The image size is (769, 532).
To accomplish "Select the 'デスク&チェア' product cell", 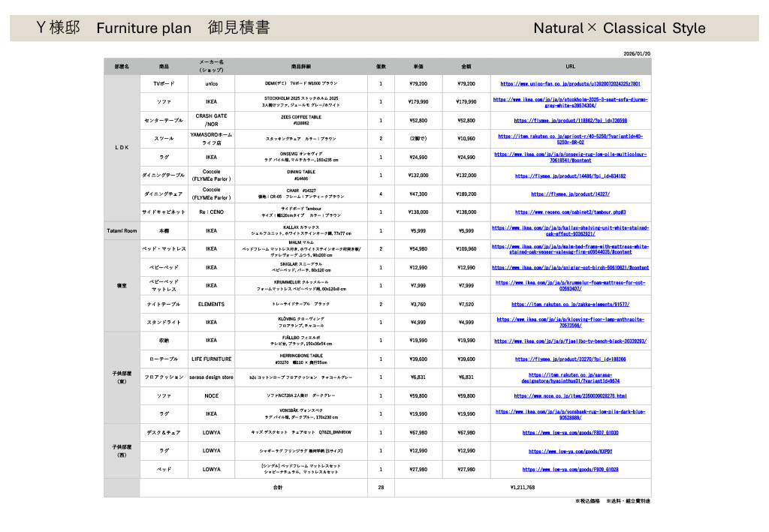I will click(164, 432).
